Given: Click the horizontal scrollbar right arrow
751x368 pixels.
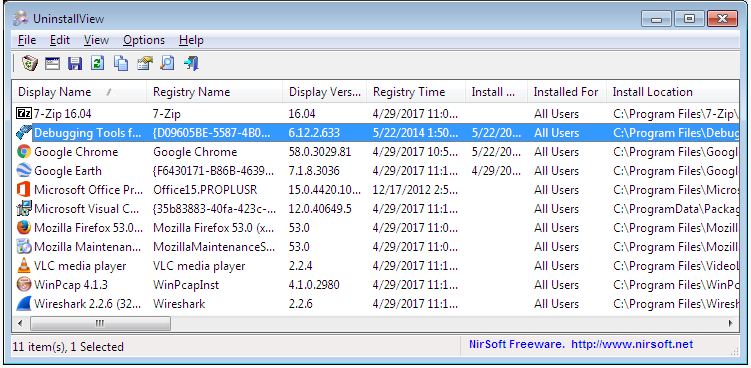Looking at the screenshot, I should pyautogui.click(x=731, y=323).
